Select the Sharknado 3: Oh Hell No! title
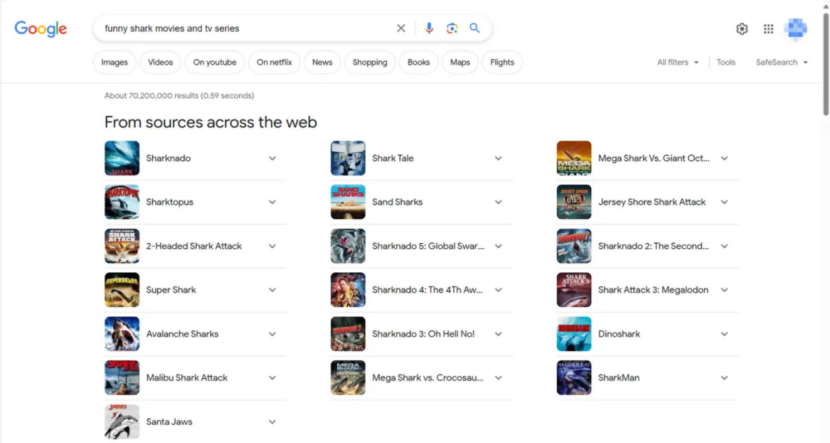The height and width of the screenshot is (443, 830). [423, 334]
